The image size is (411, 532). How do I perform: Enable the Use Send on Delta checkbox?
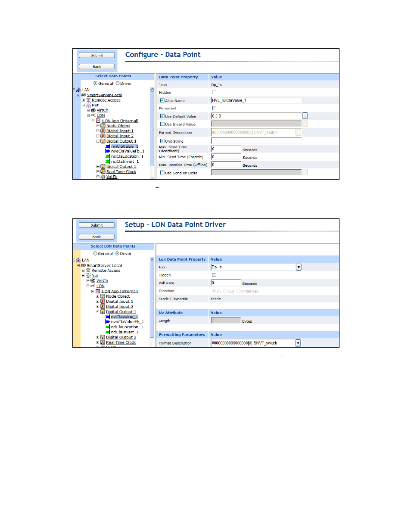coord(162,173)
